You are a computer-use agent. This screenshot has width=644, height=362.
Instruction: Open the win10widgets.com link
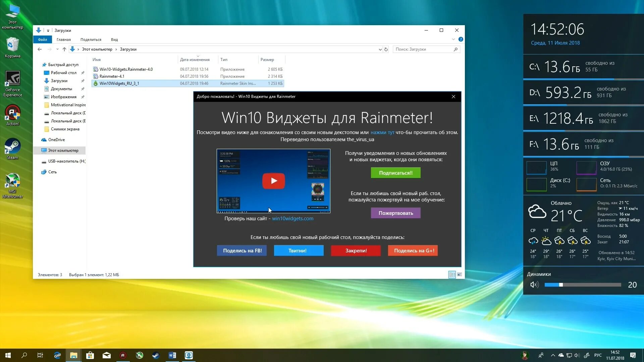(292, 219)
